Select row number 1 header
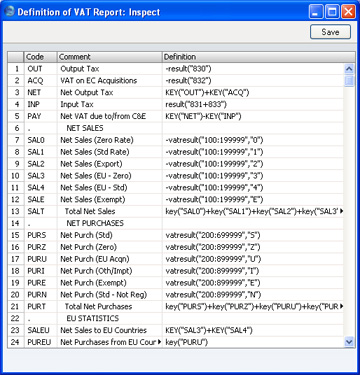This screenshot has width=360, height=375. coord(16,69)
